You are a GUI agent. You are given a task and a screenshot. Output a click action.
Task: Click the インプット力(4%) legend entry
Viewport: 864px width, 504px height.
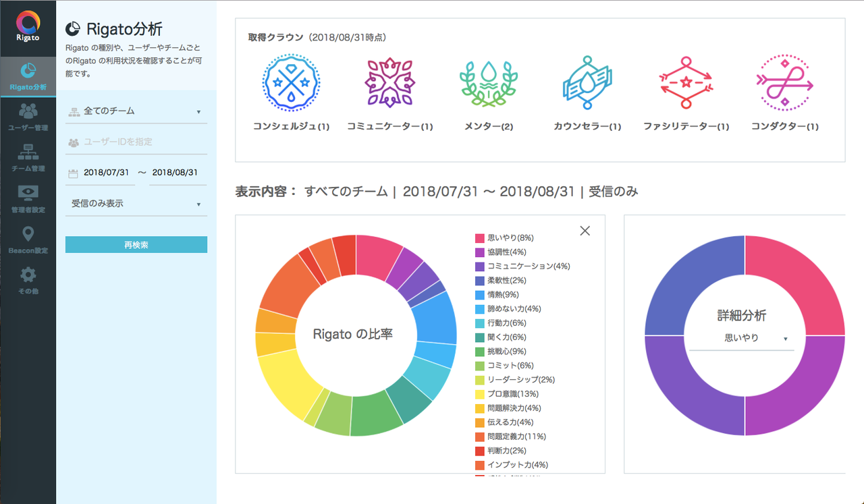(x=512, y=465)
